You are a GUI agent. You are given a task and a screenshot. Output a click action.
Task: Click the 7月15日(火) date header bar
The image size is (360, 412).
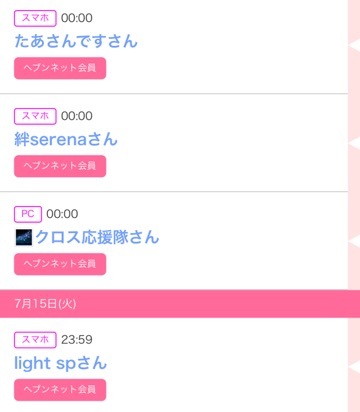click(x=180, y=304)
